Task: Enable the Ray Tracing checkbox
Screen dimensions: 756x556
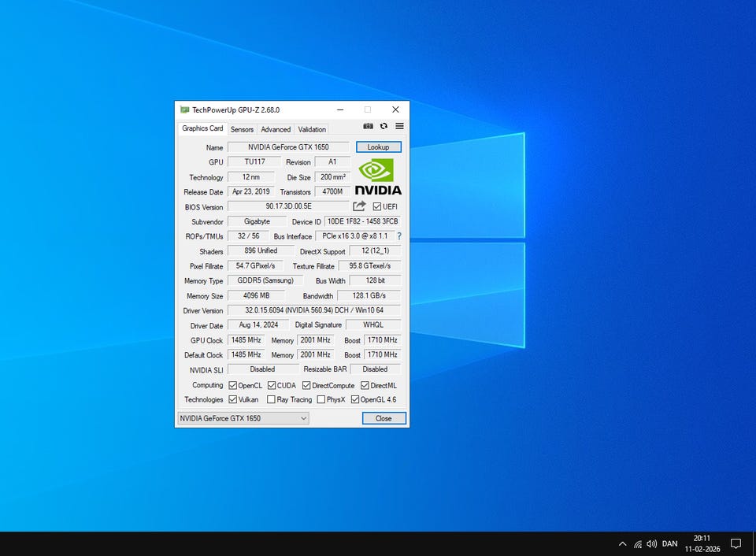Action: point(272,399)
